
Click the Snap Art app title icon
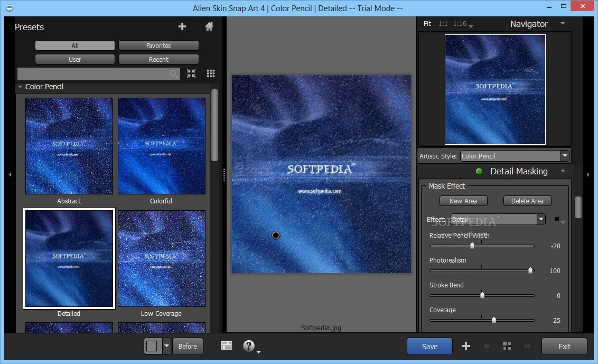coord(10,7)
